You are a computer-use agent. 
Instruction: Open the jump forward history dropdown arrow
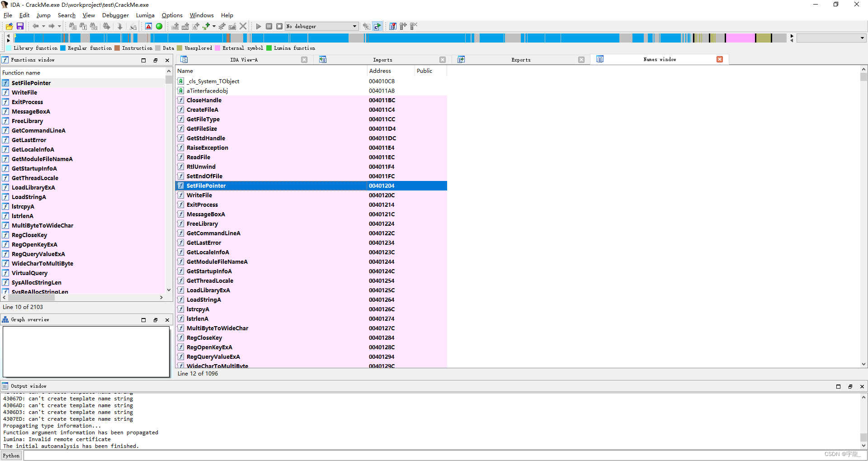coord(59,26)
